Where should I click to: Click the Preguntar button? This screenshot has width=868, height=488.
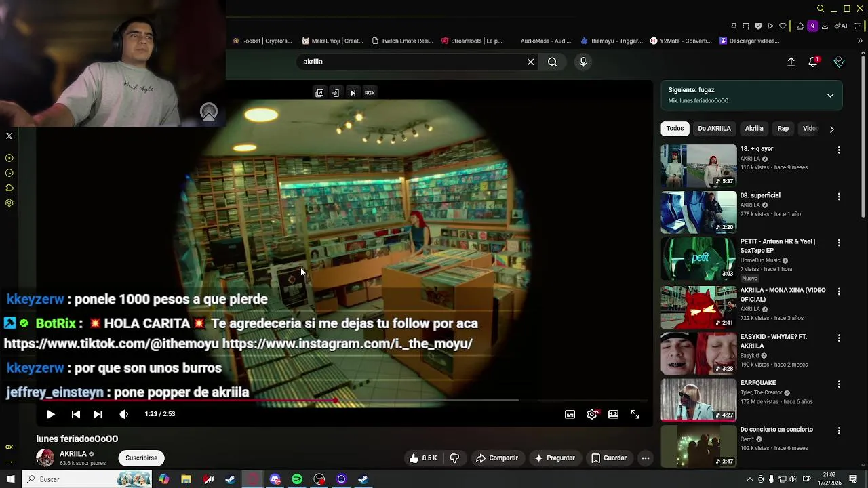point(554,458)
